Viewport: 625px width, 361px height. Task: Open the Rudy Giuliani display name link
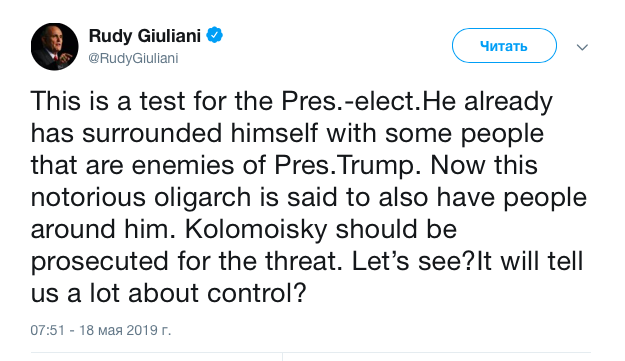144,36
